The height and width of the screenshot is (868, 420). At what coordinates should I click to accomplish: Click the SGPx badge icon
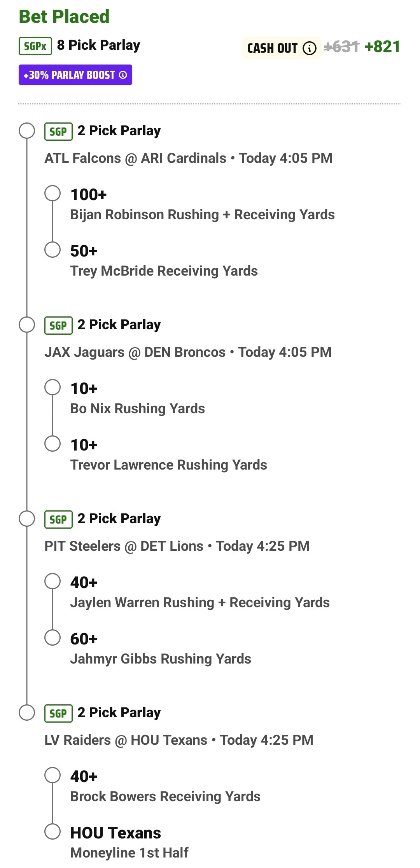click(x=35, y=46)
